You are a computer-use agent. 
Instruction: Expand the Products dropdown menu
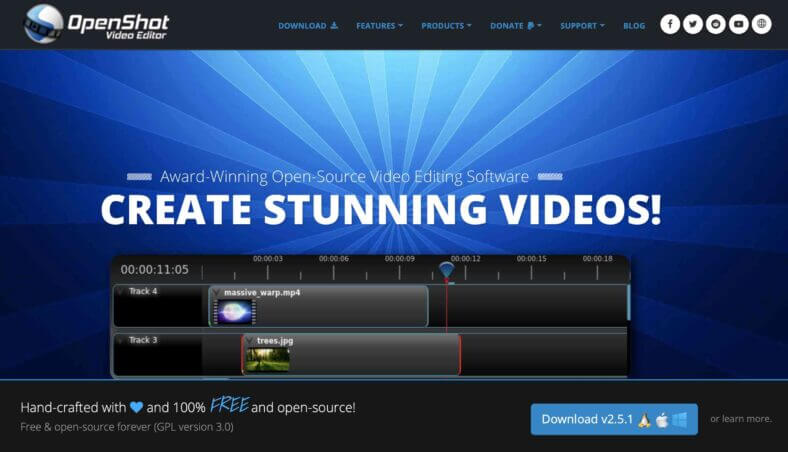(x=446, y=26)
